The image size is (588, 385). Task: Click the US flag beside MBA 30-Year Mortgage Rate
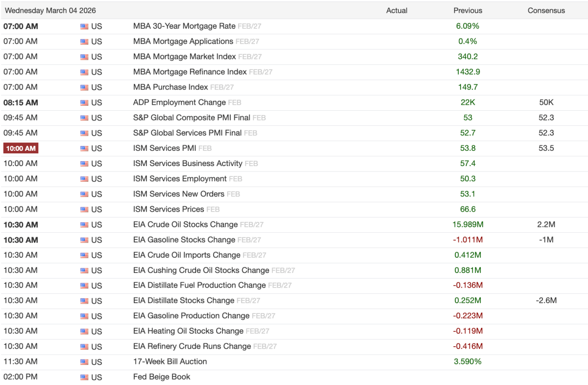point(84,26)
